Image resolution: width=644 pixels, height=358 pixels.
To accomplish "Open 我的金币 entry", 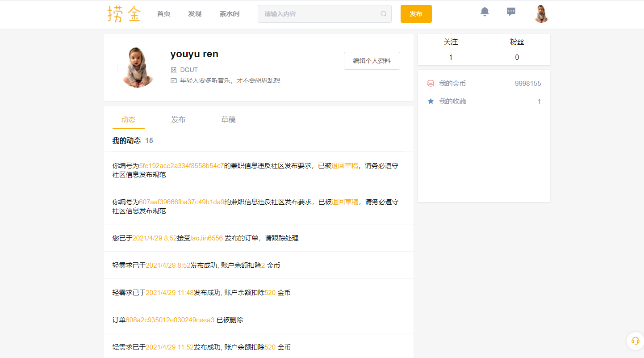I will coord(484,84).
